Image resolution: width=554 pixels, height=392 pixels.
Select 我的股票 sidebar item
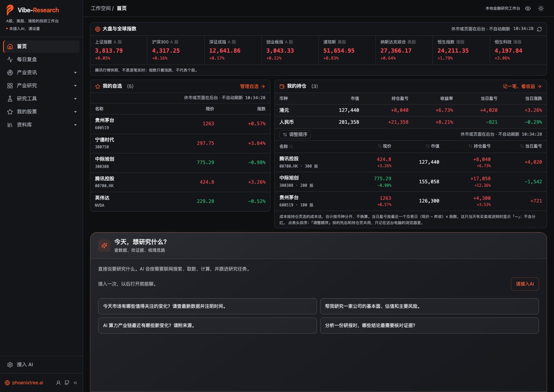click(x=41, y=112)
